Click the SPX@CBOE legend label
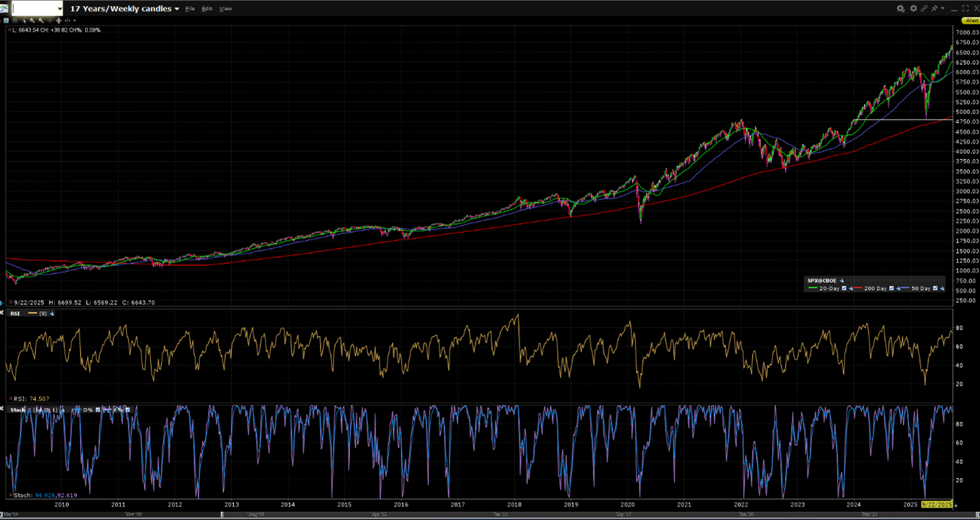980x520 pixels. pos(823,280)
